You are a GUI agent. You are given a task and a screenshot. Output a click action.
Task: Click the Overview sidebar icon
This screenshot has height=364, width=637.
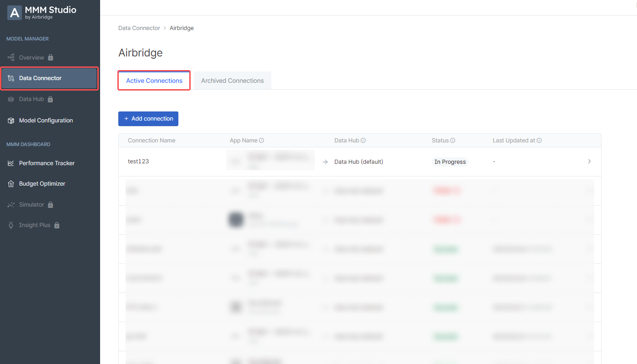coord(11,58)
